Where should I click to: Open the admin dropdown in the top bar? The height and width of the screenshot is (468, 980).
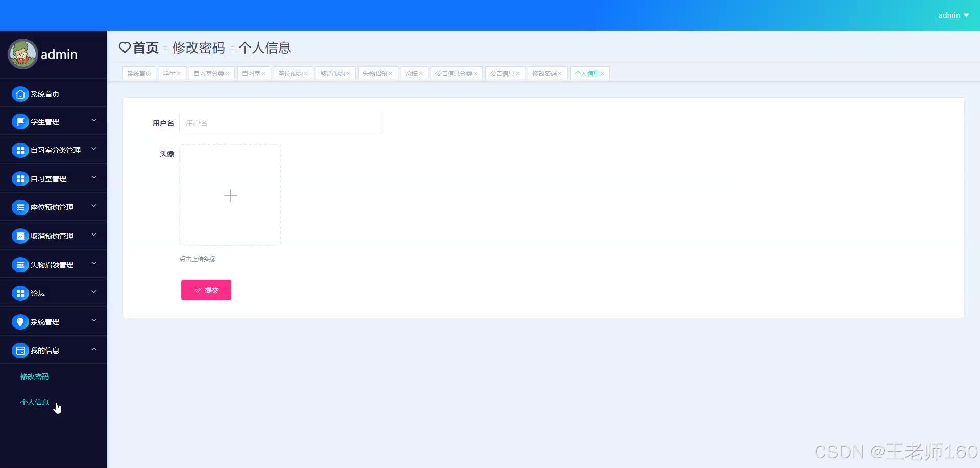[x=953, y=15]
